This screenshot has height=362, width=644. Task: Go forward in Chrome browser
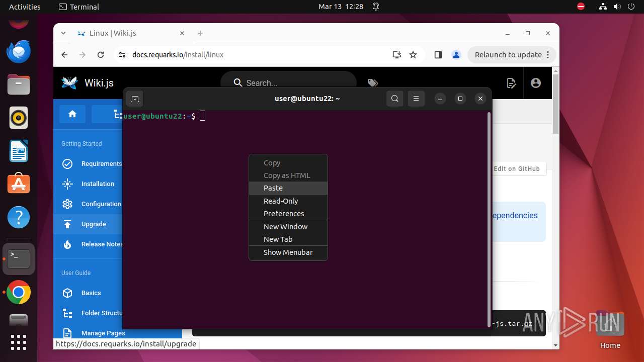[83, 55]
